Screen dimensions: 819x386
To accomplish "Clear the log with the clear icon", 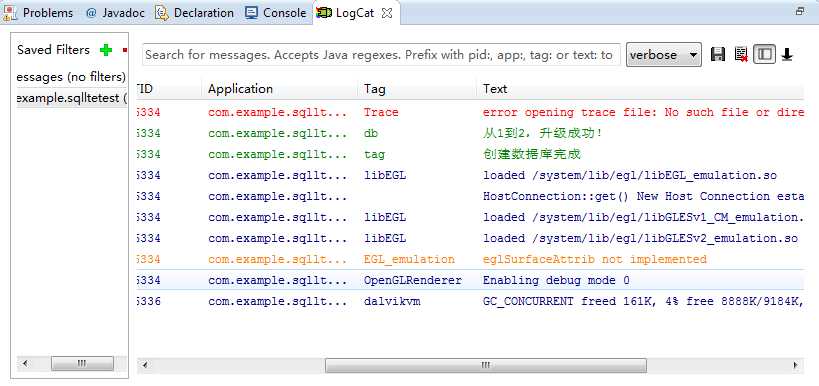I will coord(741,54).
